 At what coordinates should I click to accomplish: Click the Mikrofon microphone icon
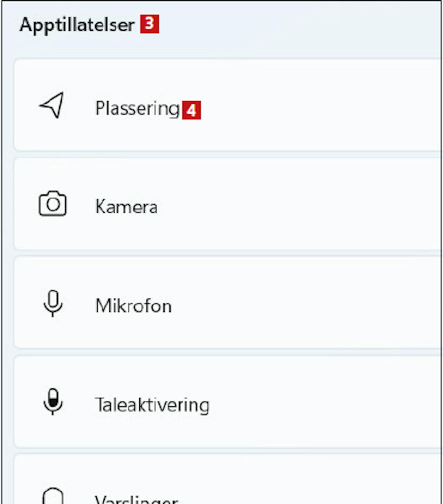point(53,304)
